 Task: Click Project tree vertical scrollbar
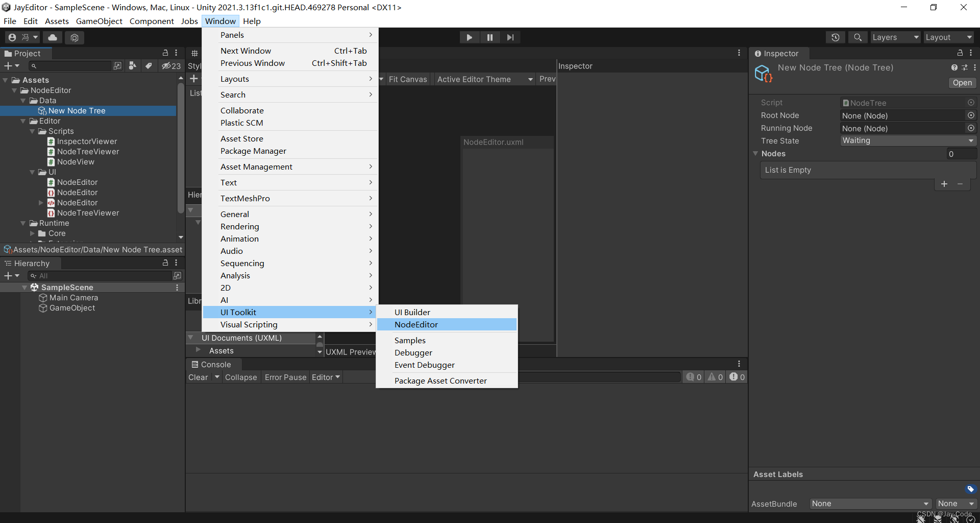(x=181, y=148)
